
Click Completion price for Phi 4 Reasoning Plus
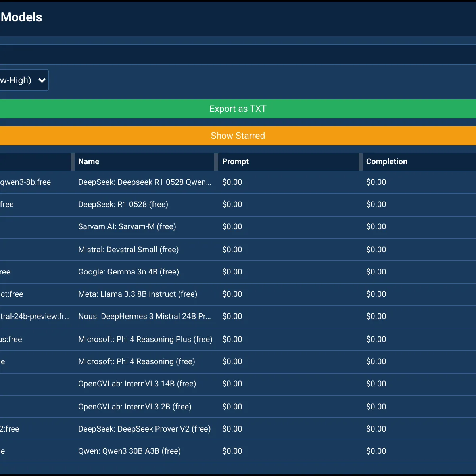pyautogui.click(x=376, y=339)
